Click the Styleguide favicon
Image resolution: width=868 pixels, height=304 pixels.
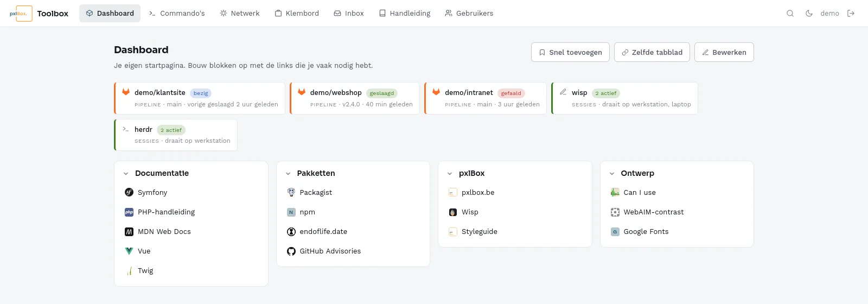(x=453, y=232)
